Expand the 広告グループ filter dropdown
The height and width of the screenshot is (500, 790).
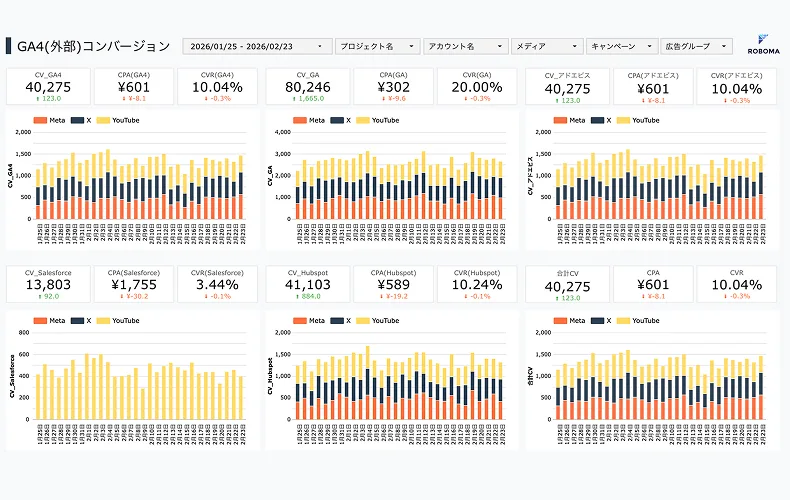click(697, 46)
